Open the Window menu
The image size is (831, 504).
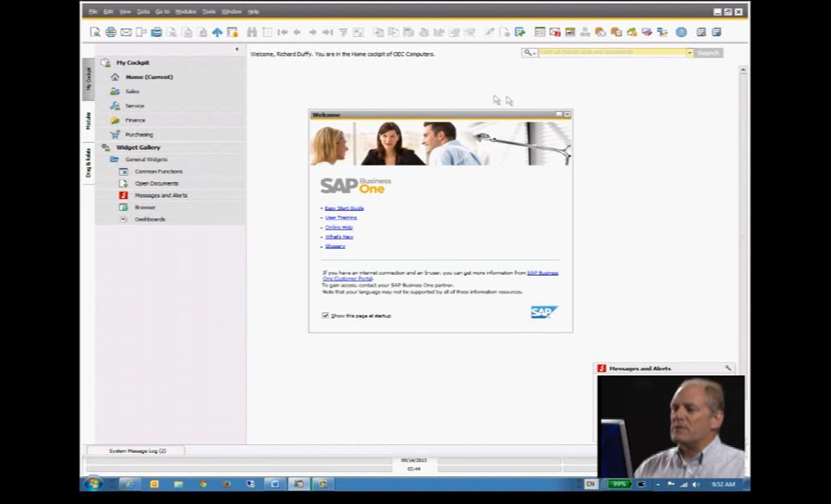click(232, 12)
